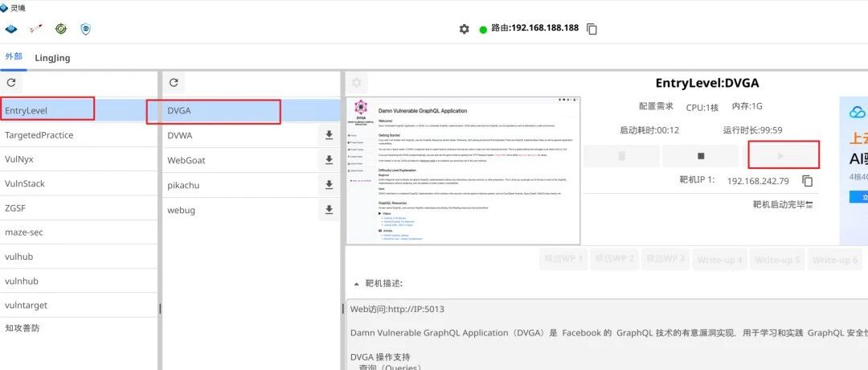This screenshot has height=370, width=868.
Task: Click the blue shield icon
Action: click(86, 29)
